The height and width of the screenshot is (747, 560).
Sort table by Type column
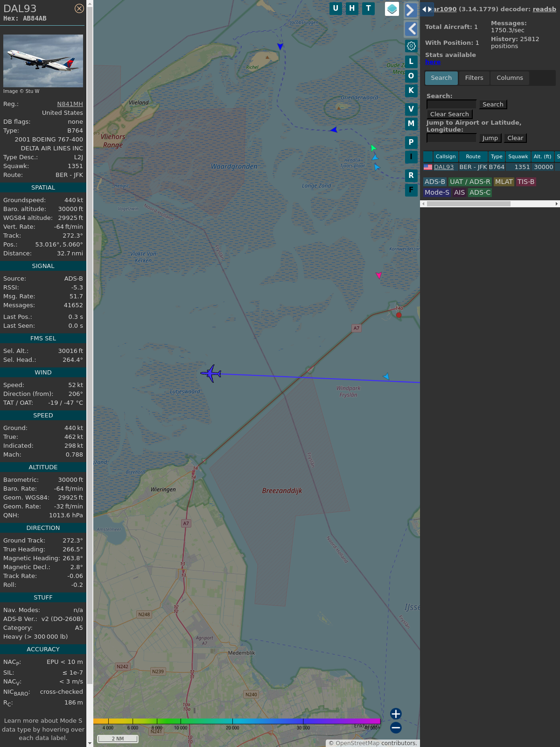[497, 156]
